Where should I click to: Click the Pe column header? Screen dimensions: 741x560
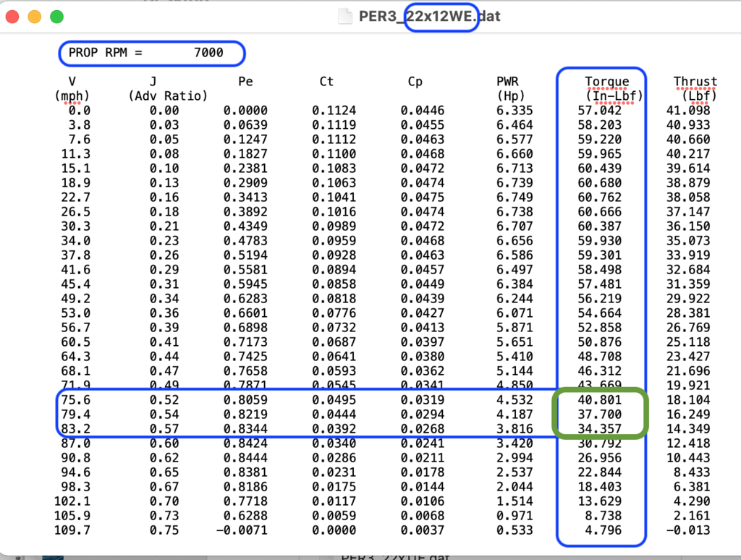(x=245, y=82)
